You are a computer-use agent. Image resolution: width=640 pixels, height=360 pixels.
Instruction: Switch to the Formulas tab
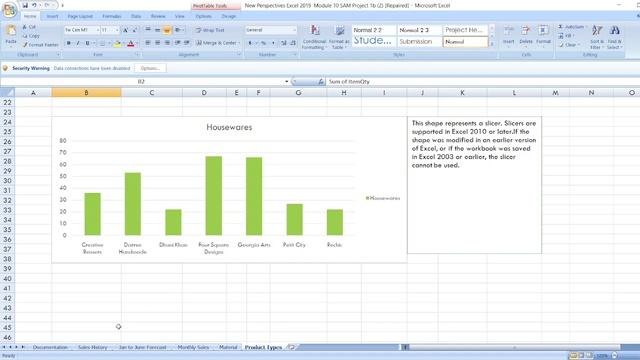[x=112, y=16]
